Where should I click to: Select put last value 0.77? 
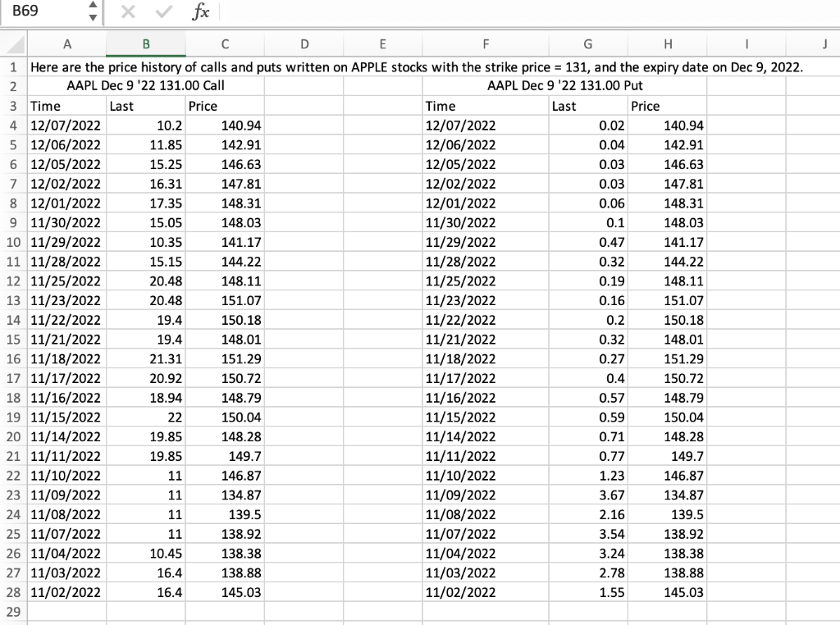pyautogui.click(x=588, y=456)
